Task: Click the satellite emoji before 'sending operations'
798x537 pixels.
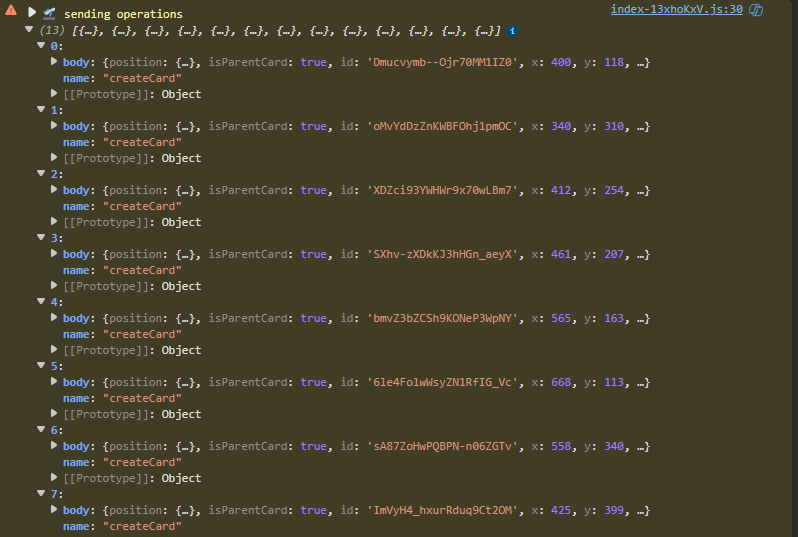Action: pos(48,14)
